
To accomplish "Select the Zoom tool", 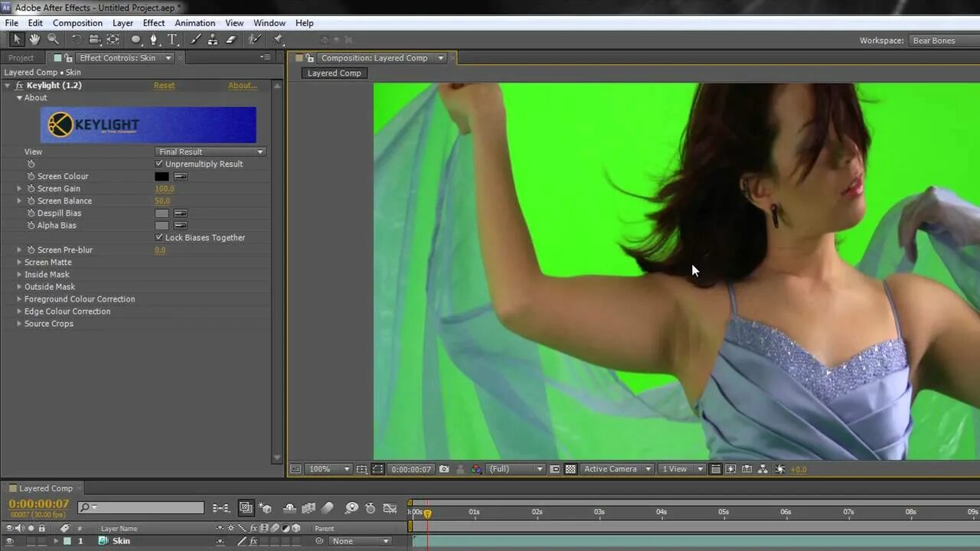I will point(53,39).
